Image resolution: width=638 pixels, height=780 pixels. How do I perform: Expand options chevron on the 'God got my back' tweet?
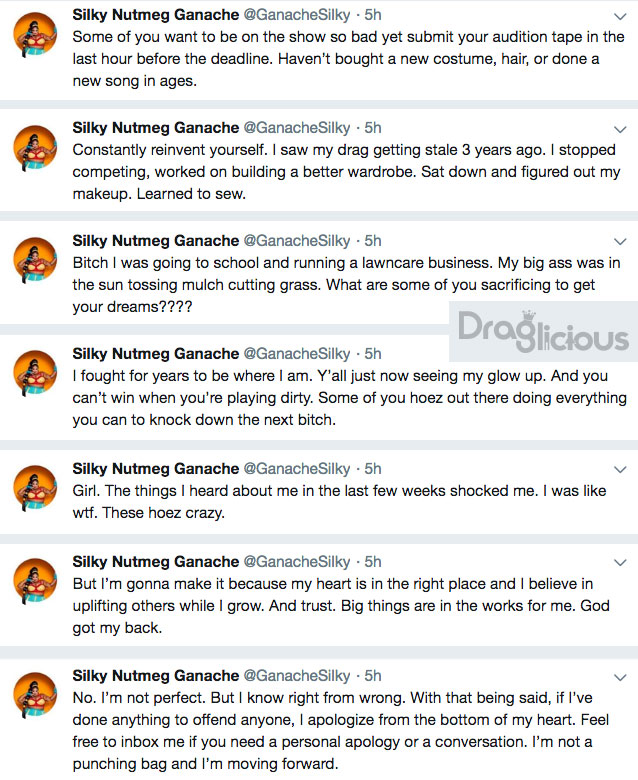(620, 563)
